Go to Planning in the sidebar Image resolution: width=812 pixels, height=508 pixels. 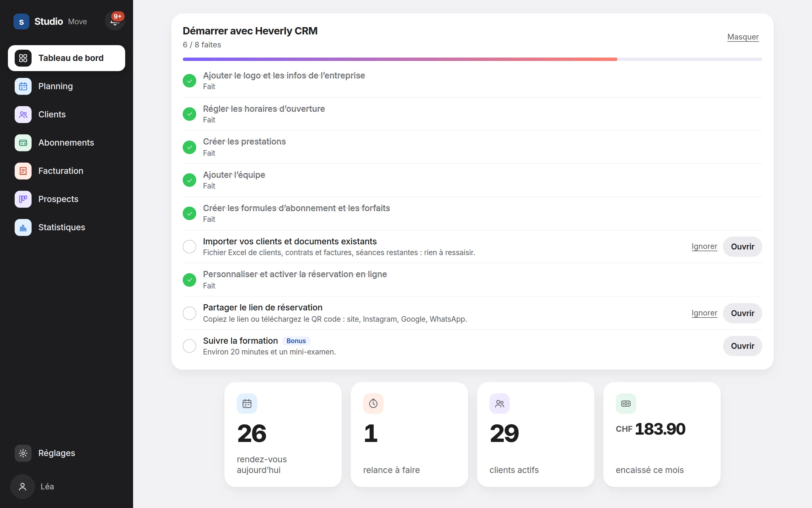pos(67,86)
